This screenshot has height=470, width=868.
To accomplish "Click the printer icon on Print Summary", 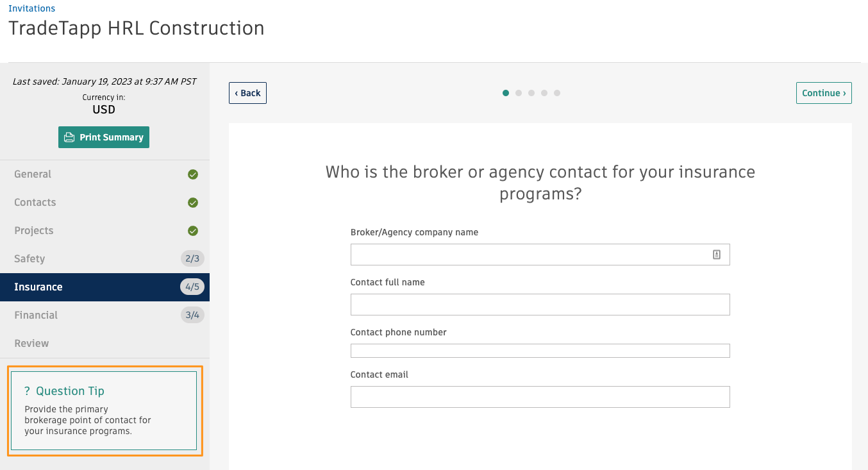I will [69, 137].
